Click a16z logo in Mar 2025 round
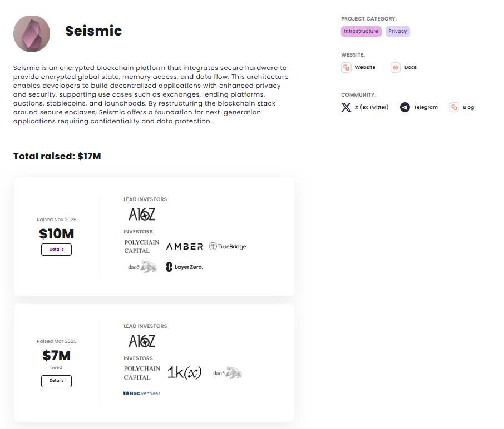Viewport: 504px width, 429px height. (142, 341)
